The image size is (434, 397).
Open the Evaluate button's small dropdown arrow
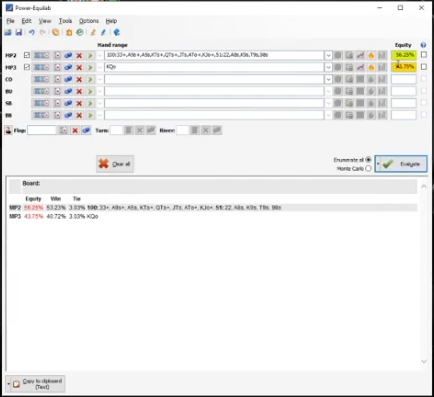378,164
